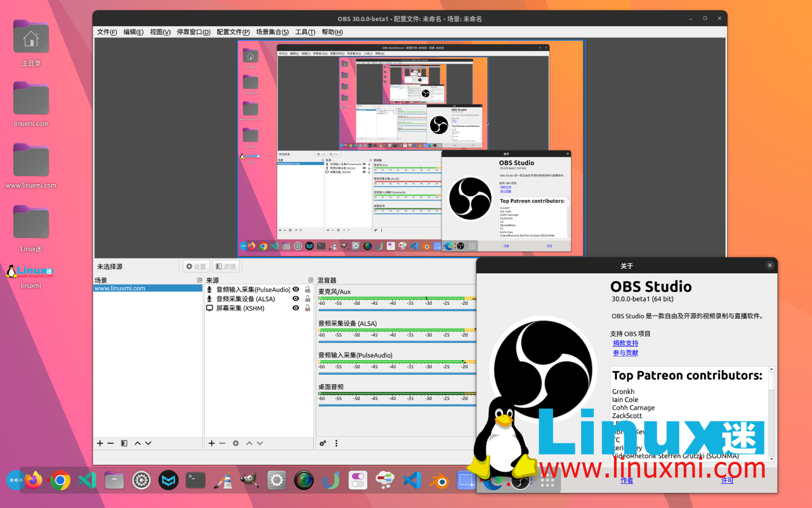812x508 pixels.
Task: Launch the screenshot tool in dock
Action: pyautogui.click(x=467, y=481)
